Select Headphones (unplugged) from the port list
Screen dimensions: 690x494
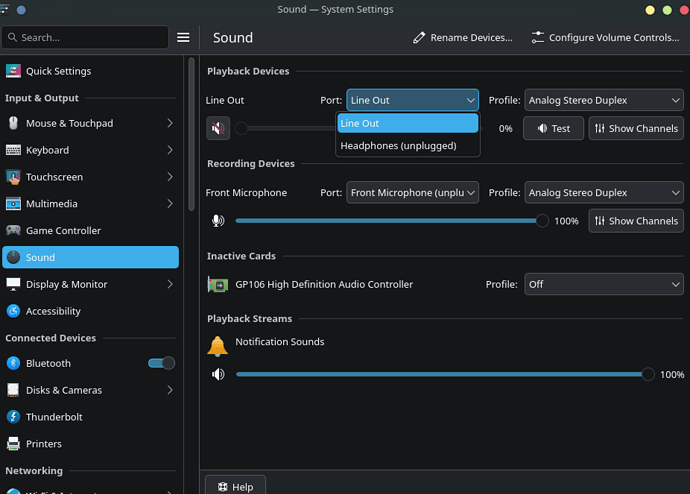pyautogui.click(x=398, y=145)
